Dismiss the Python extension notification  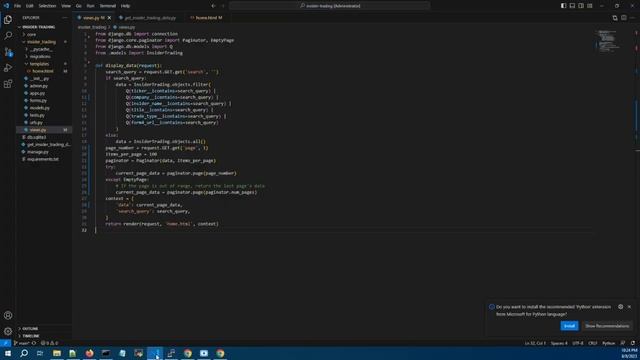click(629, 307)
